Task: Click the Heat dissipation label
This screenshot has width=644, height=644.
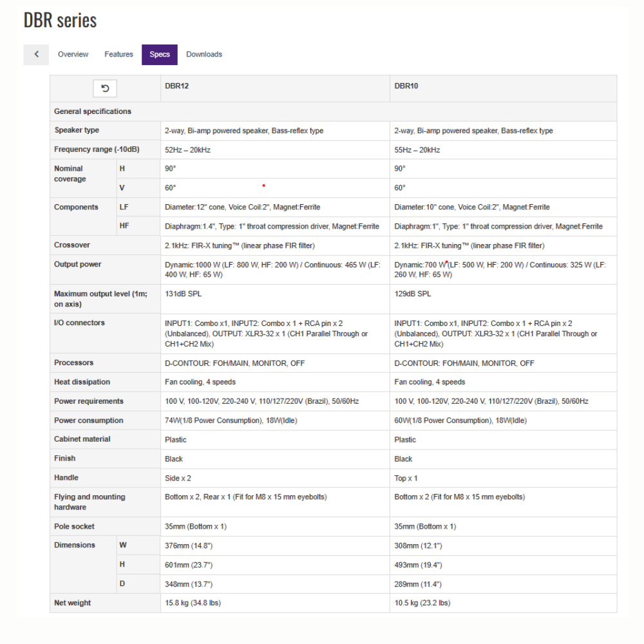Action: click(82, 382)
